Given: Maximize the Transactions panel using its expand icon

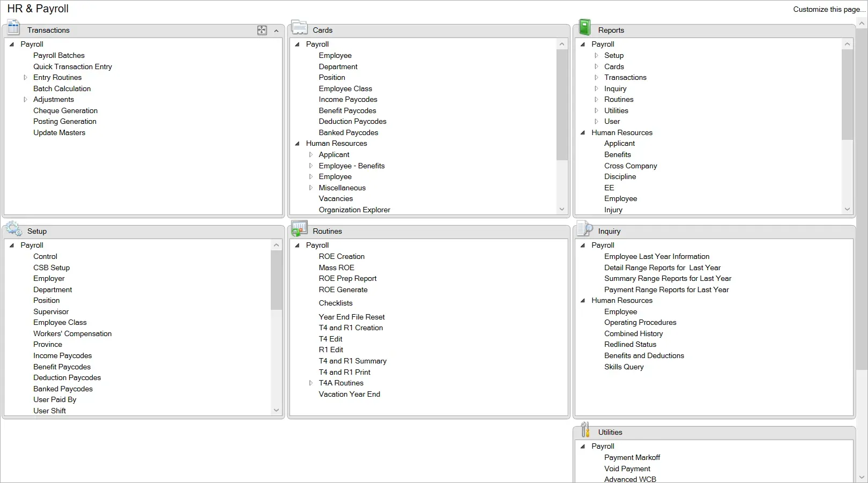Looking at the screenshot, I should coord(262,31).
